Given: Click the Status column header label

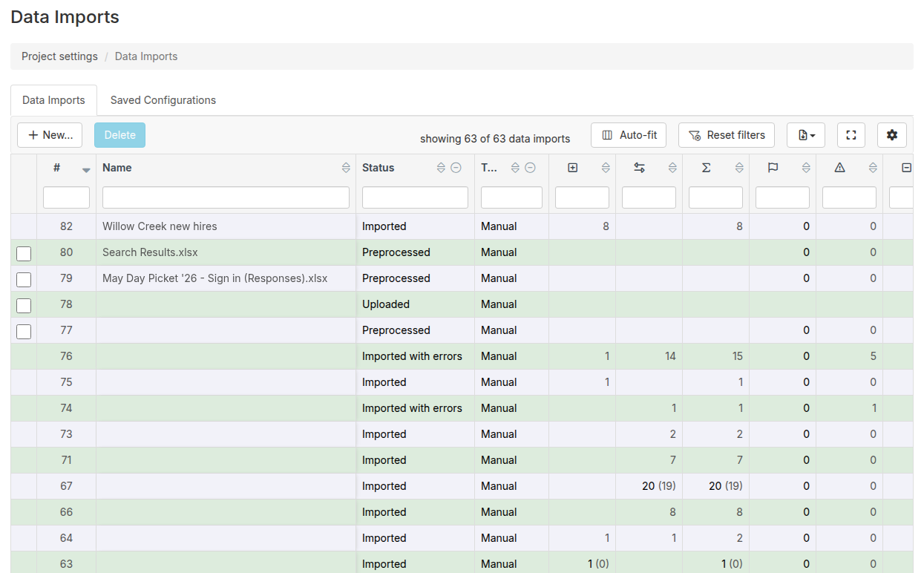Looking at the screenshot, I should (x=379, y=168).
